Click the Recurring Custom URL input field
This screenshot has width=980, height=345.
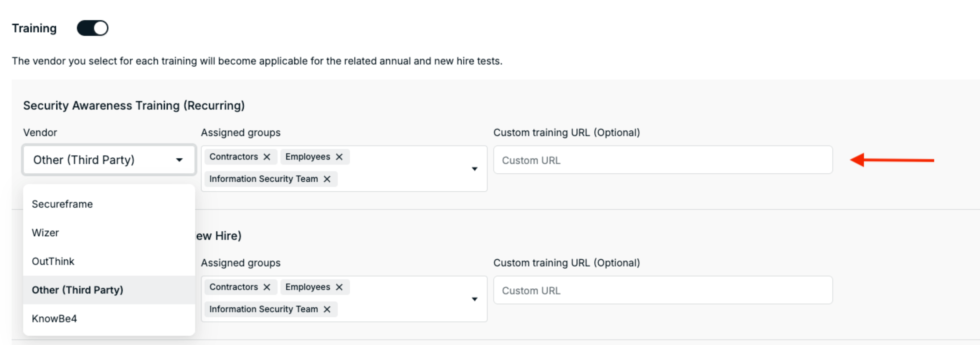point(663,160)
